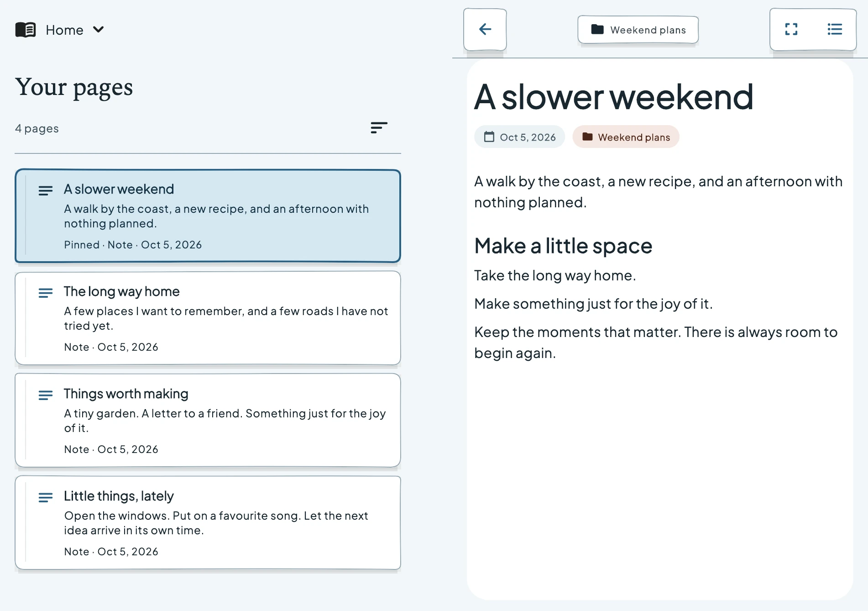Viewport: 868px width, 611px height.
Task: Open the 'Things worth making' page title
Action: point(126,394)
